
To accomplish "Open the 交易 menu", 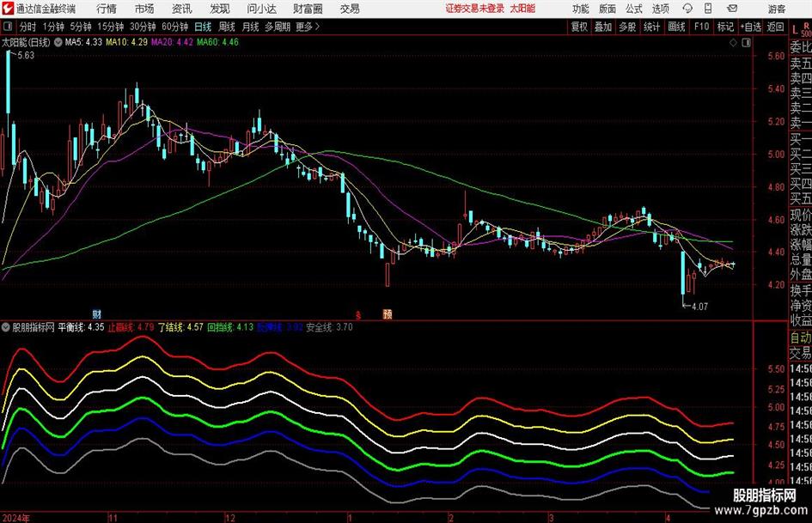I will click(350, 9).
